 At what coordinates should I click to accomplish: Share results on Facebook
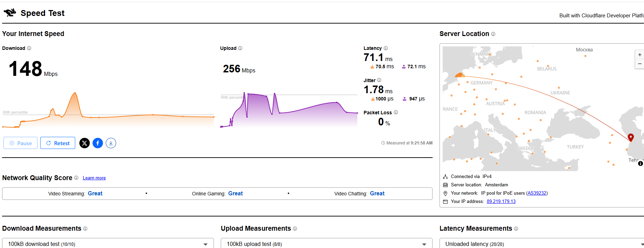point(98,143)
